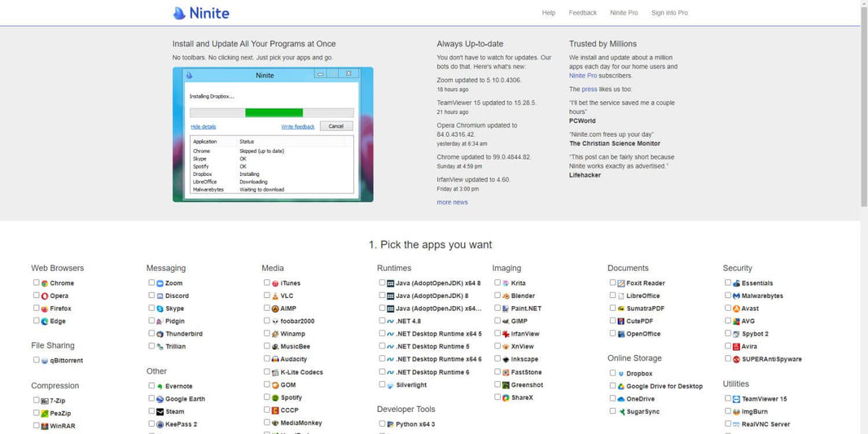Click the green installer progress bar

pos(274,113)
